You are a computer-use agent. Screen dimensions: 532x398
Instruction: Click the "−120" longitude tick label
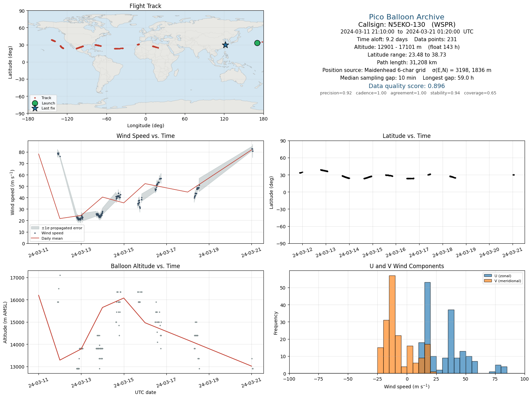(x=67, y=119)
